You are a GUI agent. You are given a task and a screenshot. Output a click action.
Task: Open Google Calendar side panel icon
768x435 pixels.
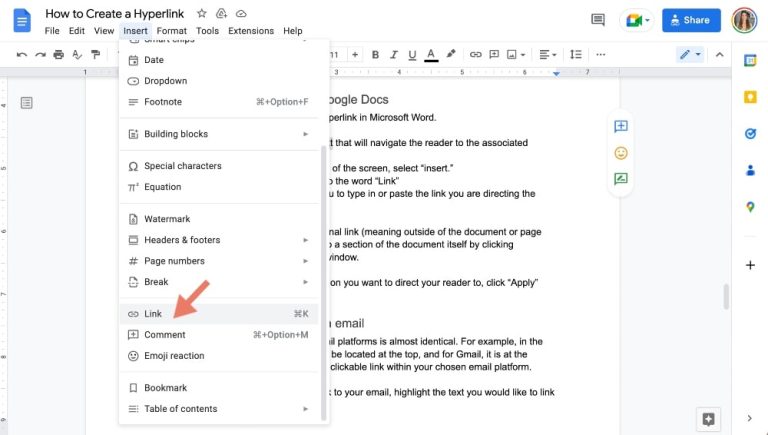tap(750, 61)
